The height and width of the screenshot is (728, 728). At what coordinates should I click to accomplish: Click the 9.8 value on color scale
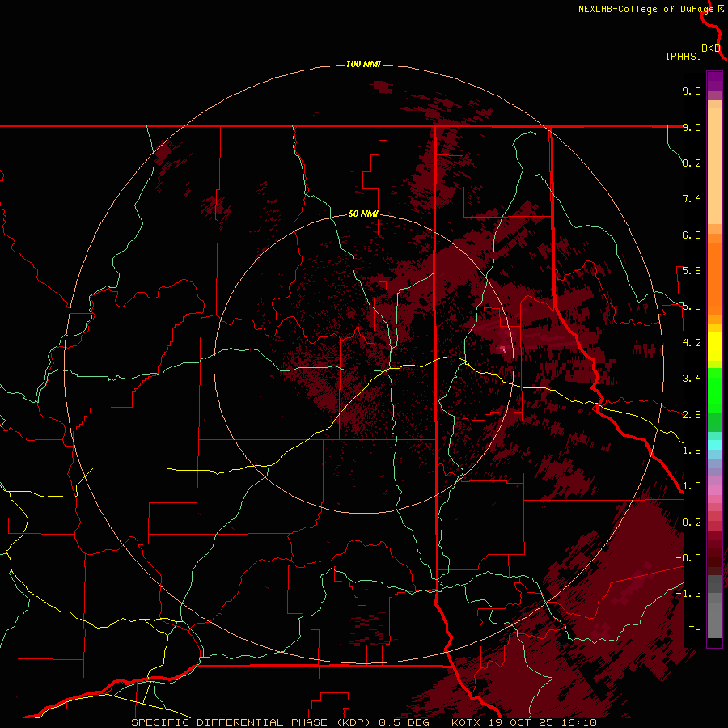(692, 91)
